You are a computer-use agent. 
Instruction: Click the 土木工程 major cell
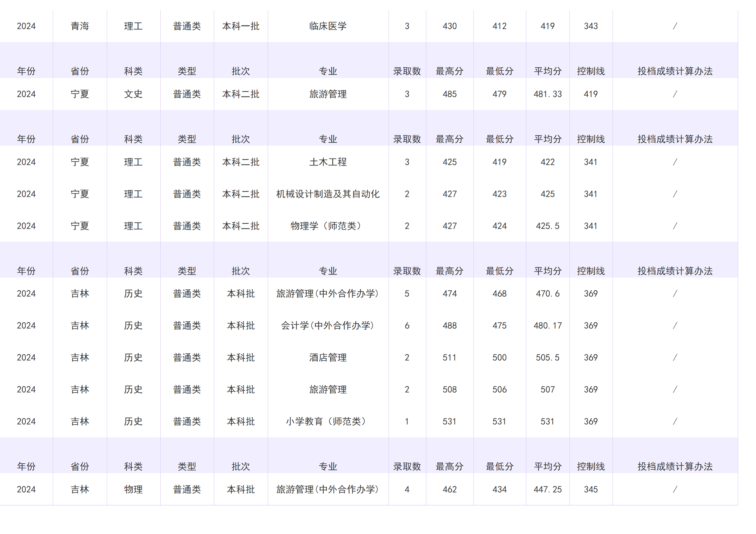click(x=328, y=162)
